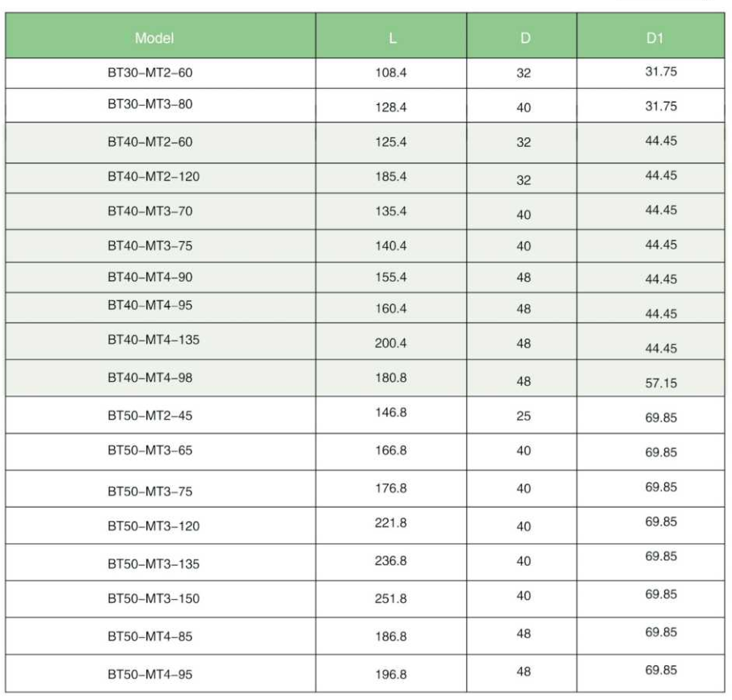Click the L column header
The image size is (732, 700).
(x=392, y=38)
